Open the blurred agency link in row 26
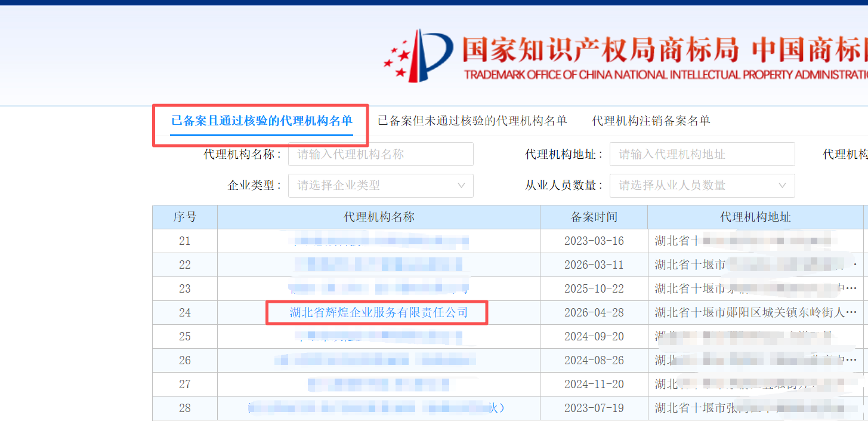This screenshot has width=868, height=421. (376, 360)
